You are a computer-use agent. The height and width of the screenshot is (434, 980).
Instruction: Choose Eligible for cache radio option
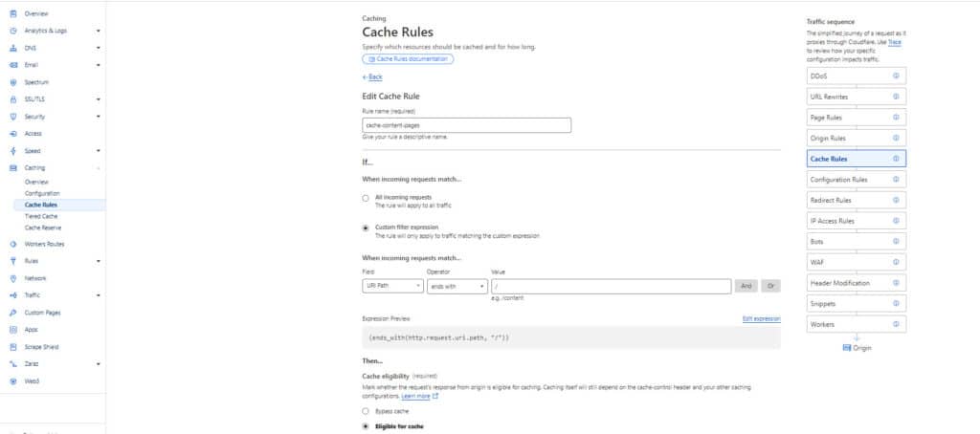tap(366, 426)
